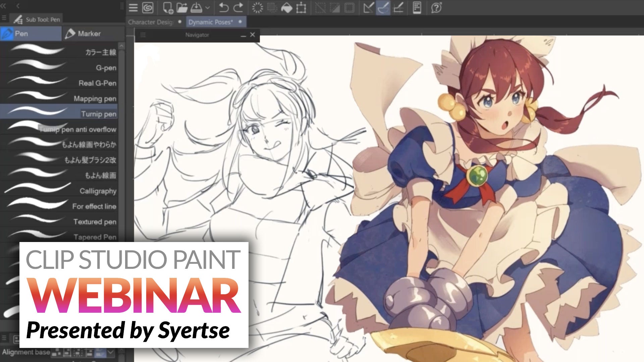This screenshot has width=644, height=362.
Task: Scroll down the brush list
Action: coord(123,243)
